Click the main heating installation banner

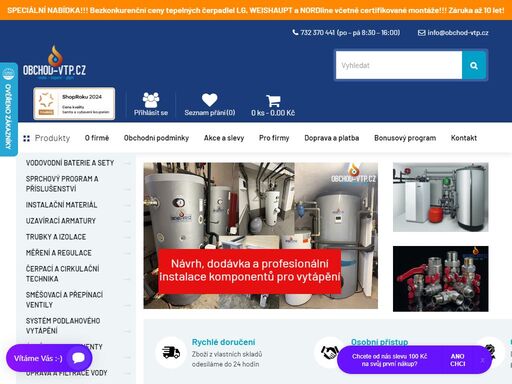(261, 235)
